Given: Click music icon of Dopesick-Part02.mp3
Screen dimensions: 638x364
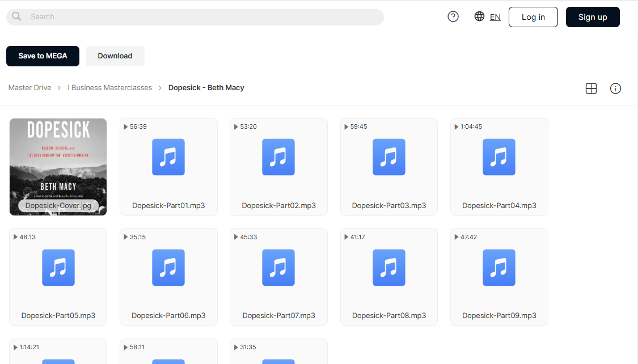Looking at the screenshot, I should tap(278, 157).
